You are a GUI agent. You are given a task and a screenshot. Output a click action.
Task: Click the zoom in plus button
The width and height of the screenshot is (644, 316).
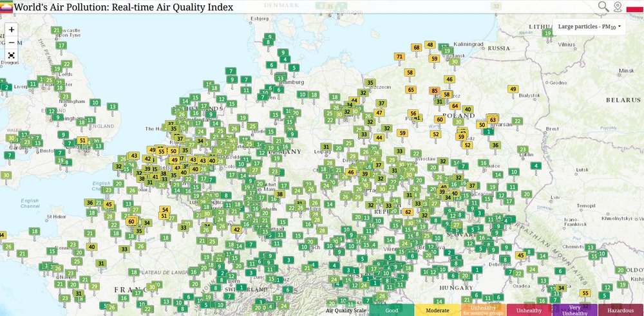coord(12,30)
